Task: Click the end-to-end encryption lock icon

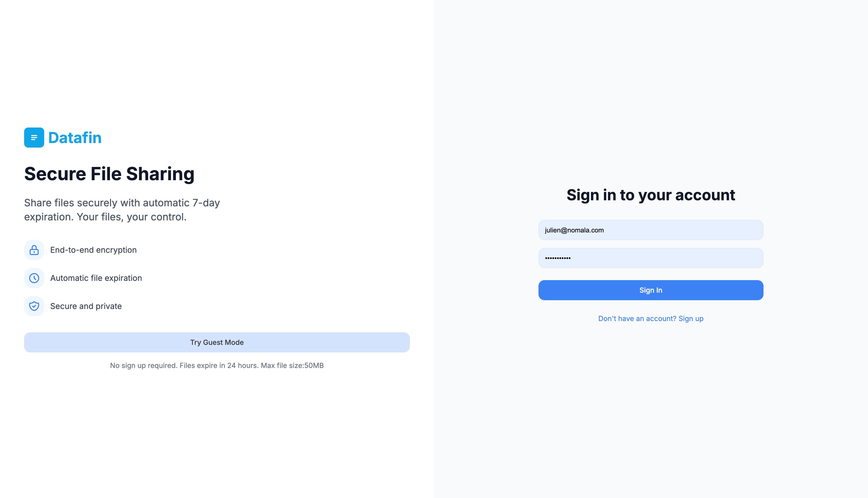Action: tap(34, 250)
